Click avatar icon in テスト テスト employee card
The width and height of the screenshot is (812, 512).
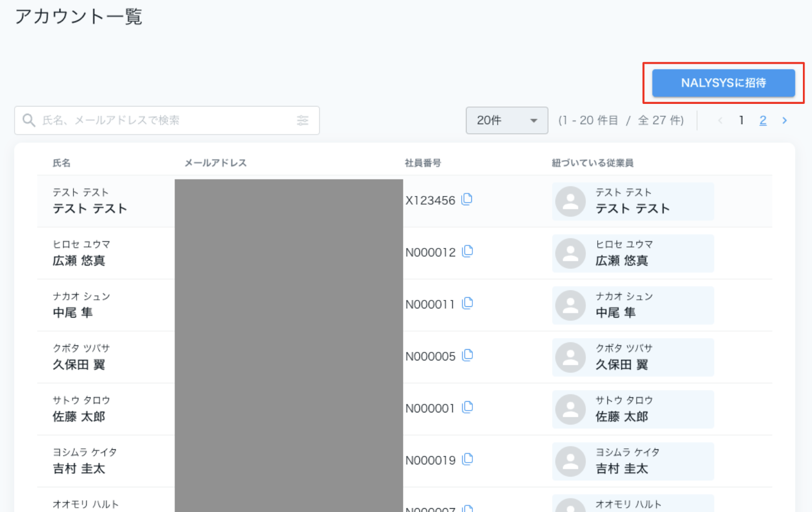point(570,201)
